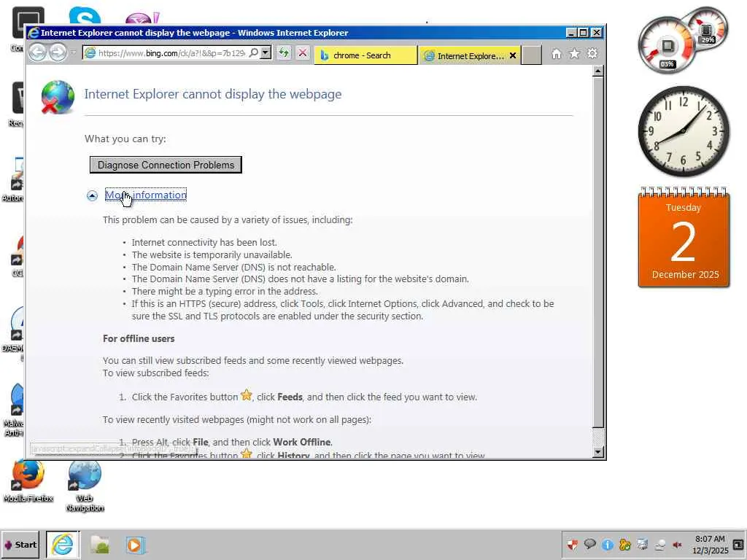Click the scrollbar up arrow
The width and height of the screenshot is (747, 560).
tap(598, 71)
